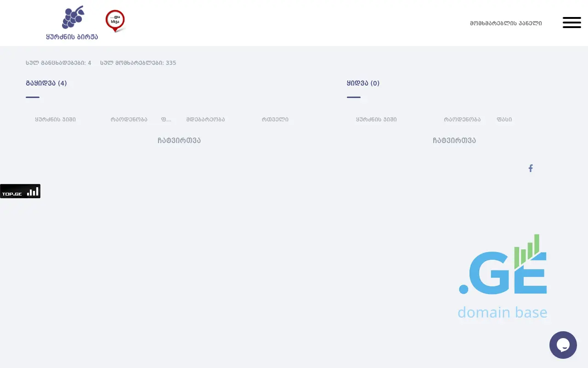Click truncated ფ... column header in გაყიდვა
Viewport: 588px width, 368px height.
point(166,120)
